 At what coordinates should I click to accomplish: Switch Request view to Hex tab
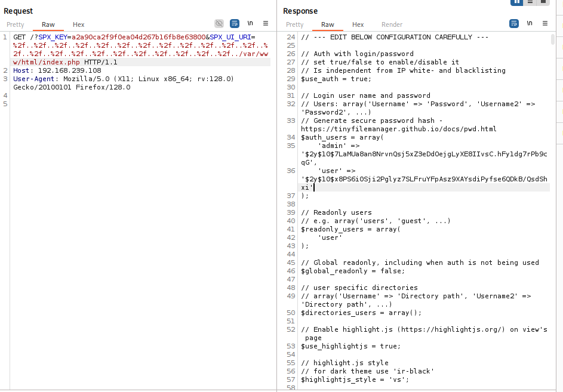click(79, 24)
